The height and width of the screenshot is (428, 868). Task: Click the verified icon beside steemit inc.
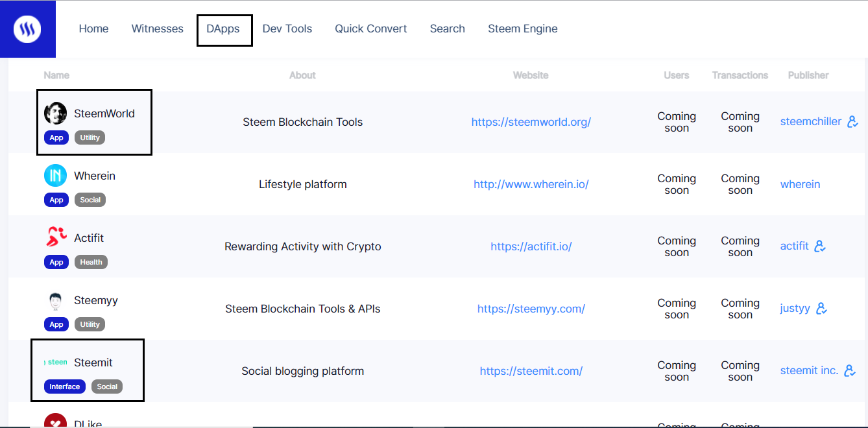(x=850, y=371)
